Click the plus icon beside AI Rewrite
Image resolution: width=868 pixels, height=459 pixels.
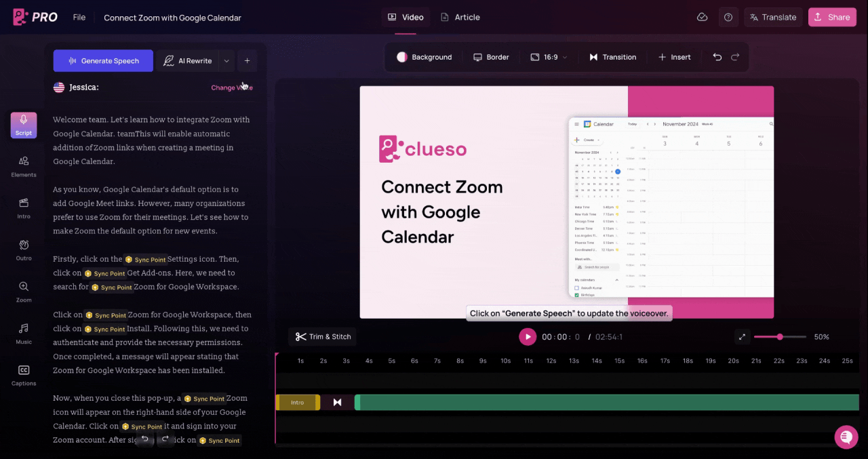tap(247, 61)
